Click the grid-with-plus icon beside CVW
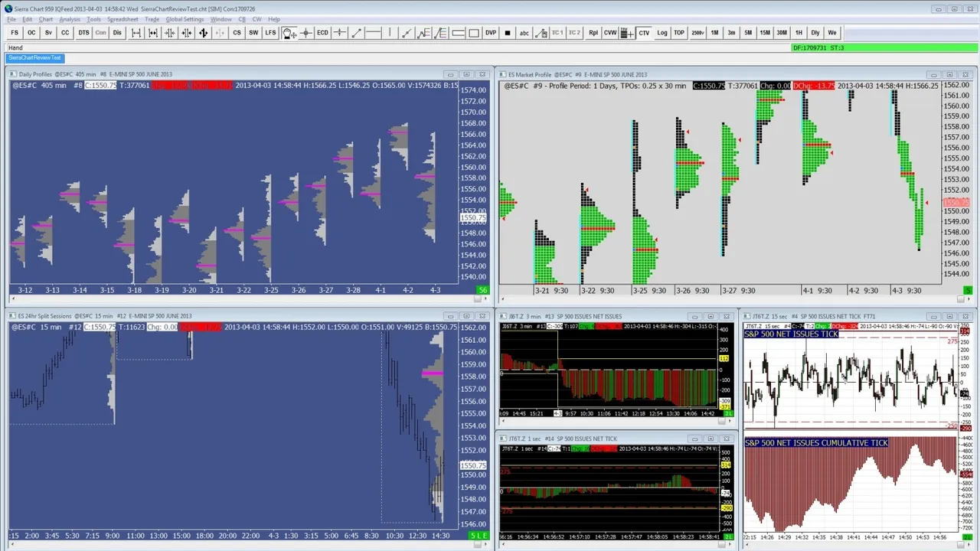 [x=627, y=33]
